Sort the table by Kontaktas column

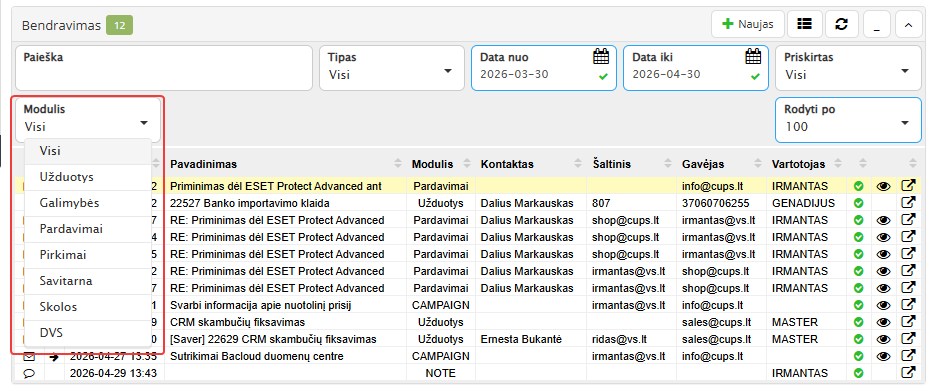530,164
